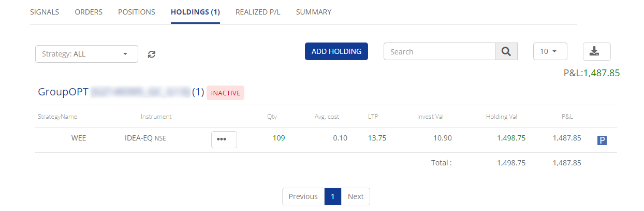
Task: Open the three-dots menu for IDEA-EQ
Action: pos(224,140)
